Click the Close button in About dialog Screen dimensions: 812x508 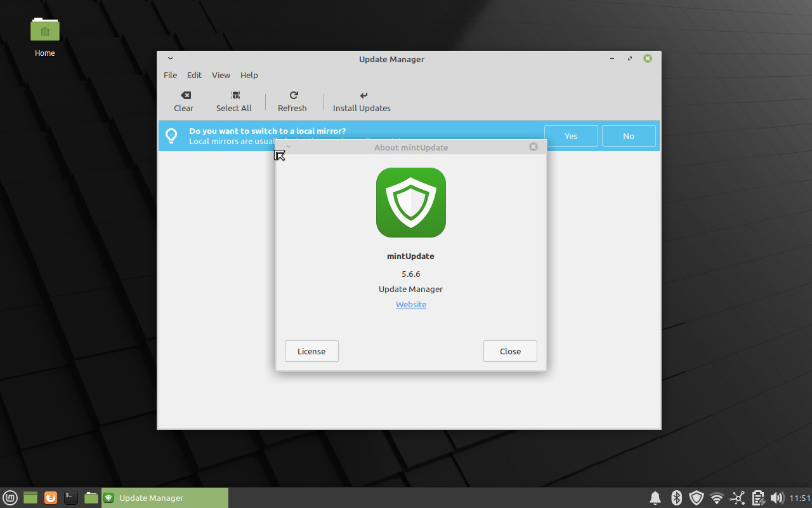510,351
